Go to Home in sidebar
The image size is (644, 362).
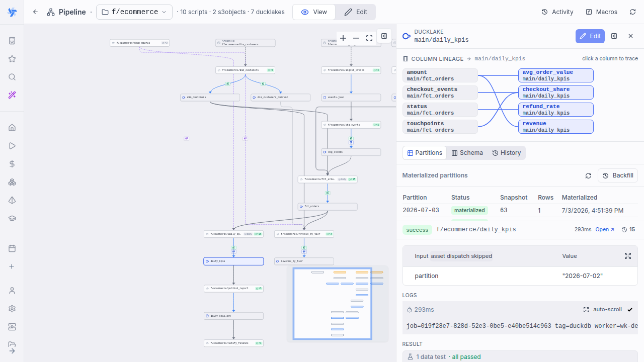[12, 128]
